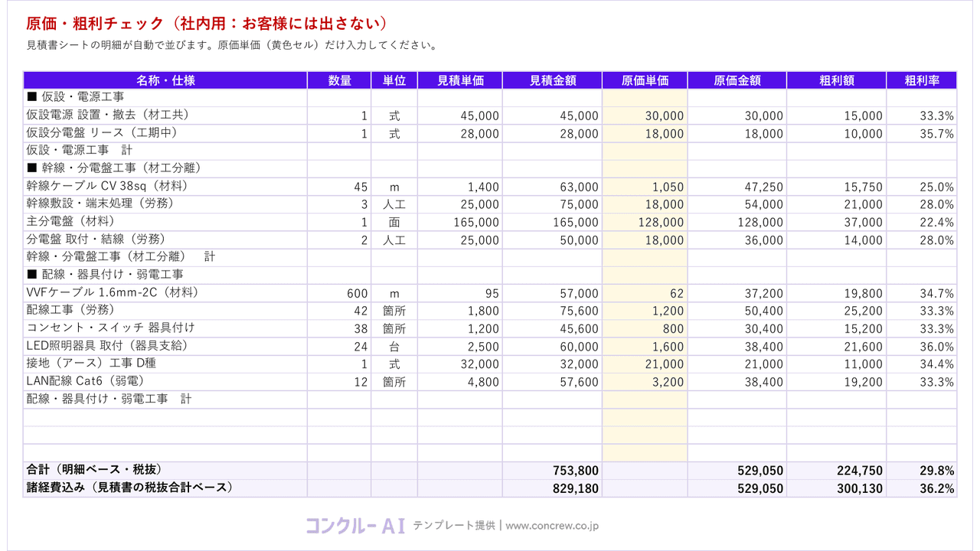Click the quantity 600 for VVFケーブル
The image size is (980, 551).
point(358,294)
